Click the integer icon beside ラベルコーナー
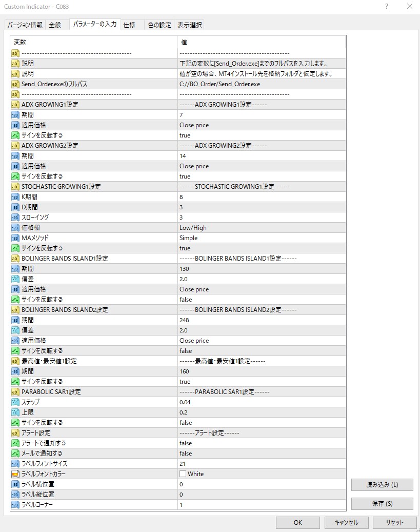Image resolution: width=420 pixels, height=532 pixels. 15,505
